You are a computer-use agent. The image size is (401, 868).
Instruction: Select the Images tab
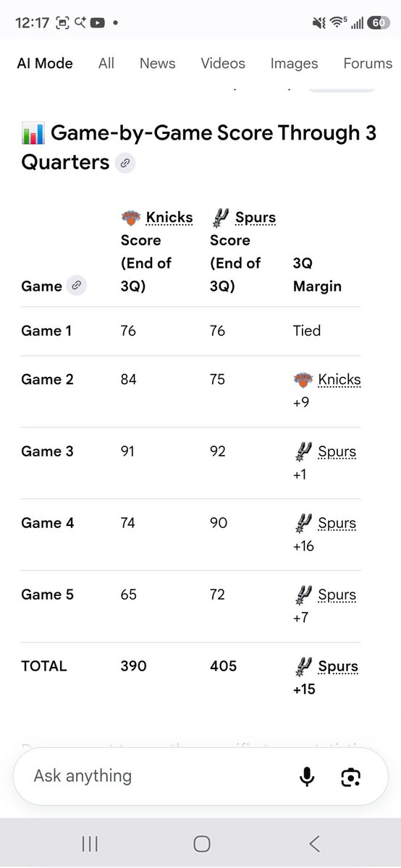tap(295, 64)
